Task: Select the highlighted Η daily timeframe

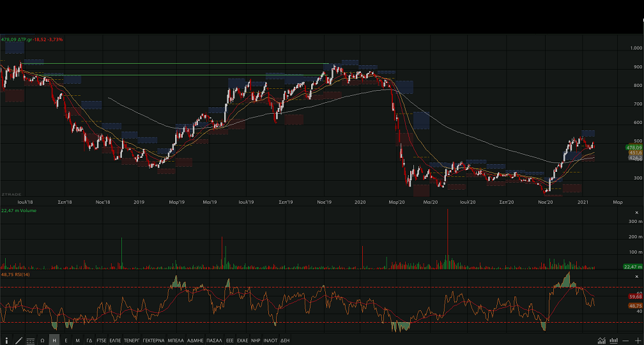Action: [54, 341]
